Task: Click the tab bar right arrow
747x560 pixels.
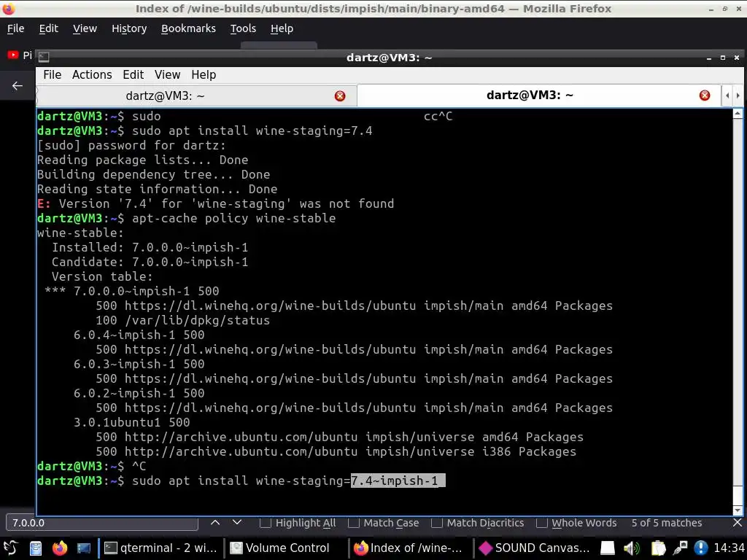Action: point(738,96)
